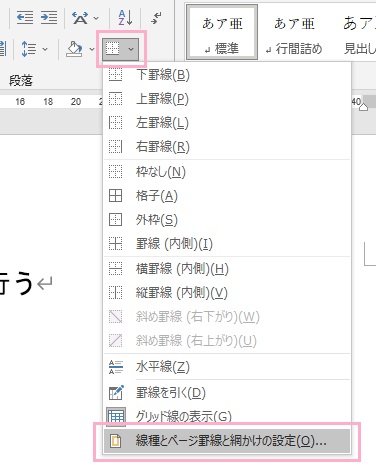Click the left border icon in menu
Screen dimensions: 376x468
[x=115, y=123]
